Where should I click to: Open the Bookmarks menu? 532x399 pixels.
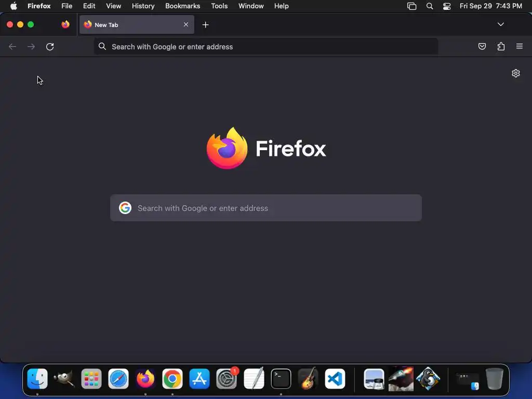(182, 6)
